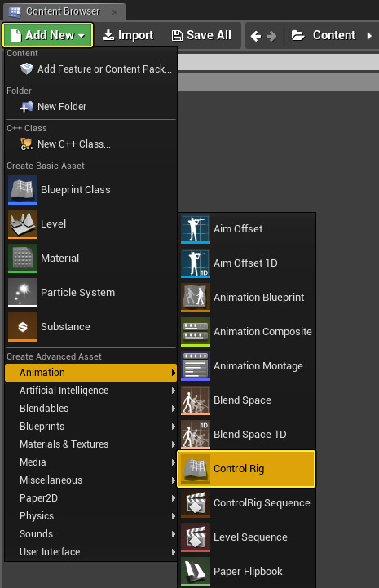Click the Add Feature pack icon
Viewport: 379px width, 588px height.
(x=26, y=69)
